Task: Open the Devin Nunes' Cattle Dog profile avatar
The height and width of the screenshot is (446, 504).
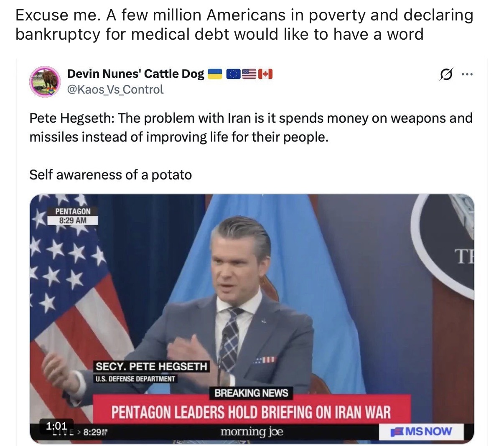Action: tap(45, 81)
